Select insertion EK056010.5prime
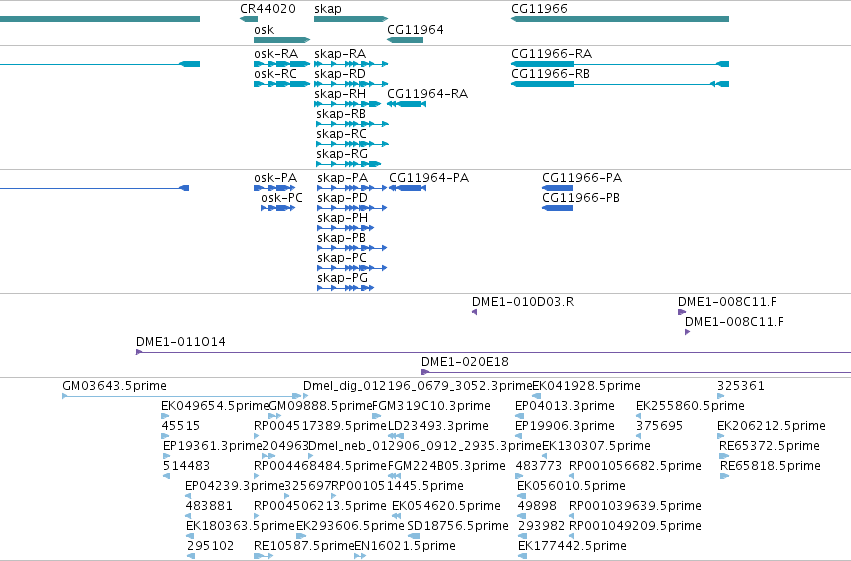 pyautogui.click(x=522, y=496)
